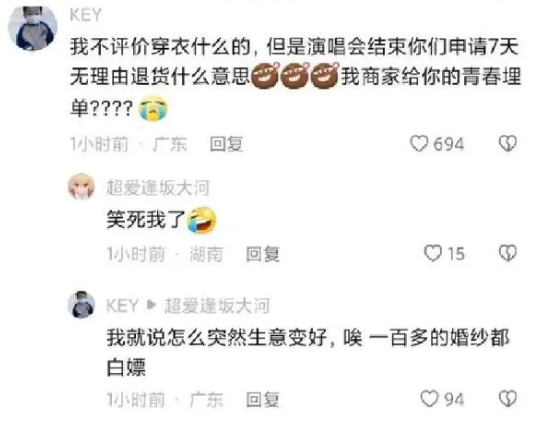Dislike the 笑死我了 reply

point(508,253)
